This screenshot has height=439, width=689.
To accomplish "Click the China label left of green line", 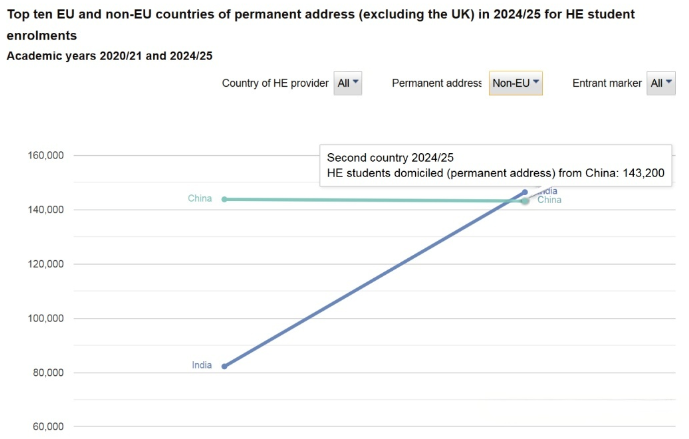I will click(200, 199).
